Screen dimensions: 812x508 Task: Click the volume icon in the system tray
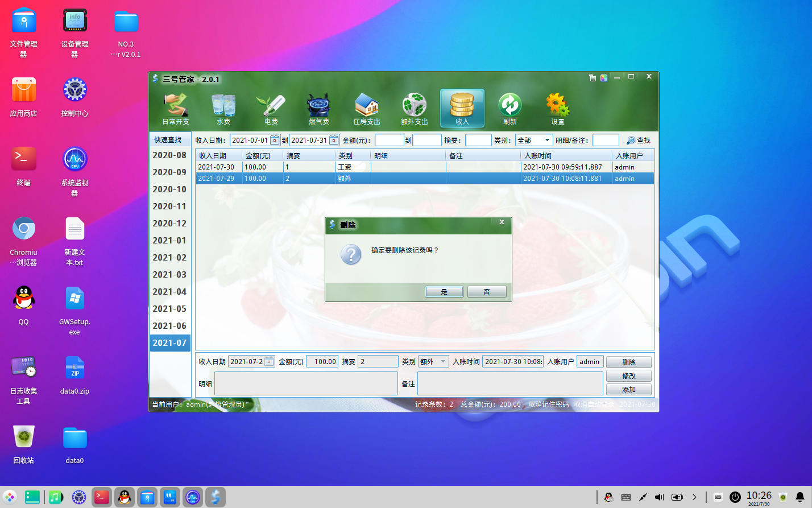660,497
